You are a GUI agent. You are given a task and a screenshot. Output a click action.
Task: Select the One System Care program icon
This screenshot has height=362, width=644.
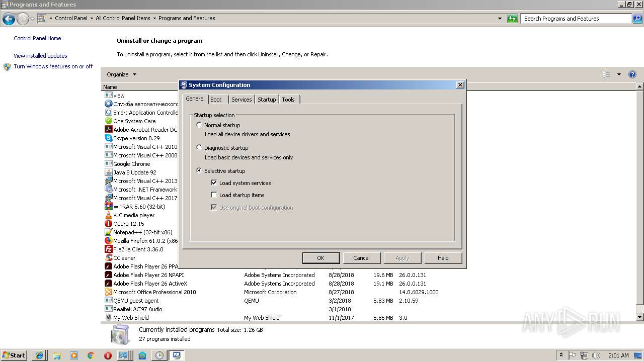click(x=108, y=121)
